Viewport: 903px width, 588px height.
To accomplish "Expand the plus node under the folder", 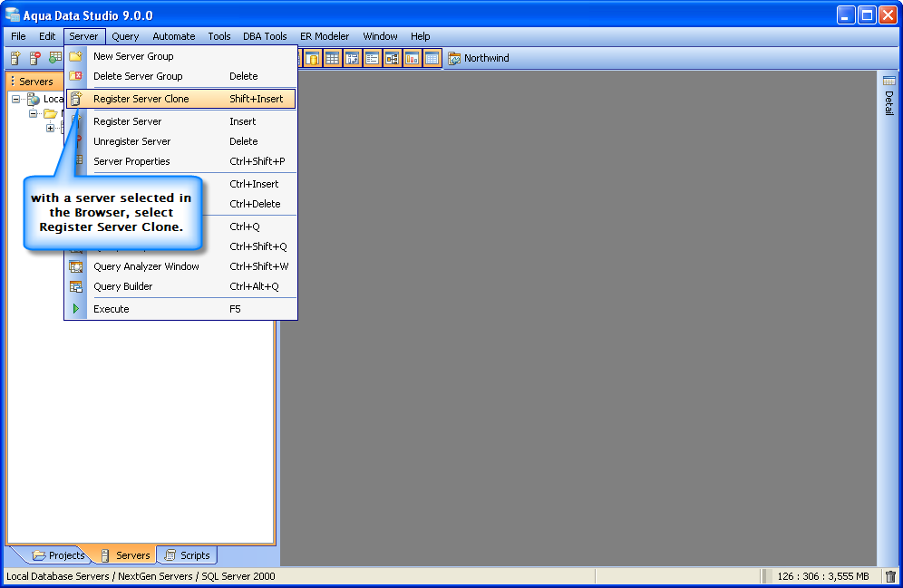I will [x=50, y=129].
